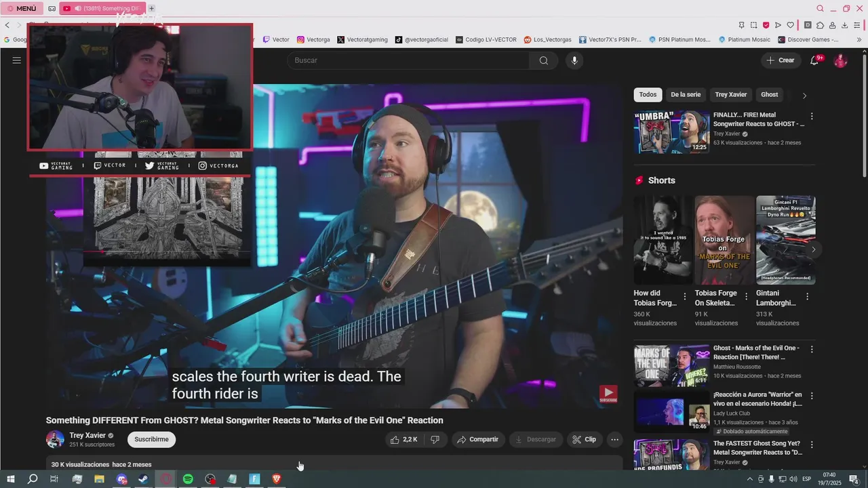The height and width of the screenshot is (488, 868).
Task: Select the Todos filter chip
Action: pyautogui.click(x=648, y=95)
